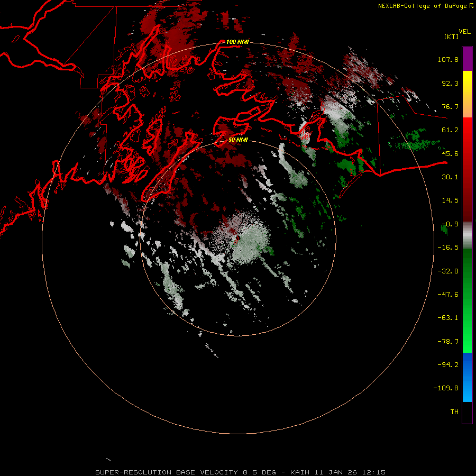Click the 30.1 velocity scale value

[450, 177]
